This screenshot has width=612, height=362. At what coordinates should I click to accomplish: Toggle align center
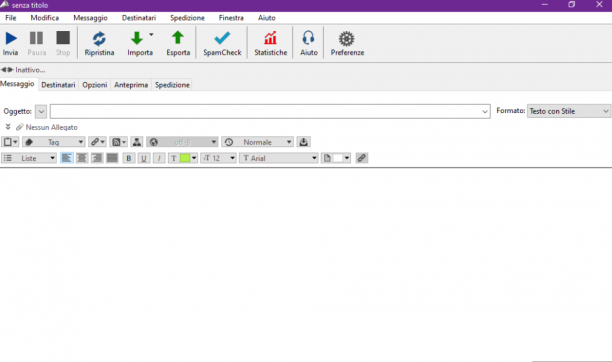tap(82, 158)
